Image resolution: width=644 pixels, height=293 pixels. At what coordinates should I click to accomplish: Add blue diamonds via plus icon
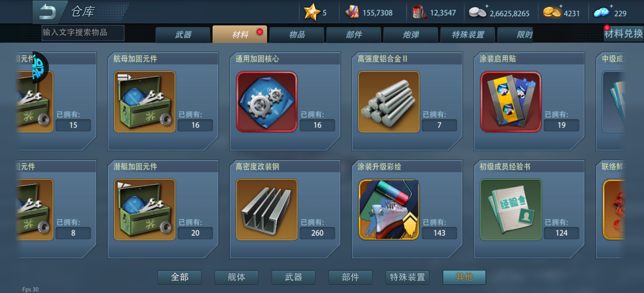[611, 6]
